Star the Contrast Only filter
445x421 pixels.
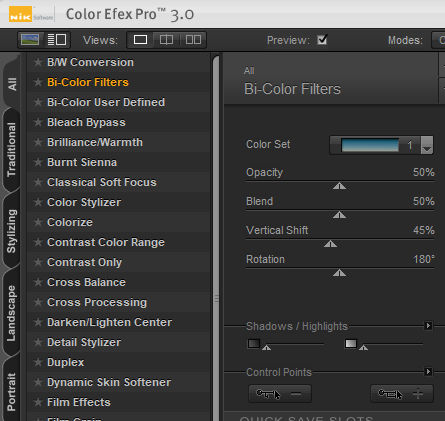tap(38, 262)
